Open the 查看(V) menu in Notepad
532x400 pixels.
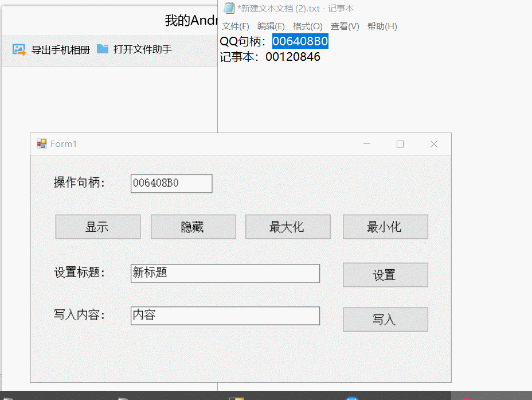click(345, 26)
